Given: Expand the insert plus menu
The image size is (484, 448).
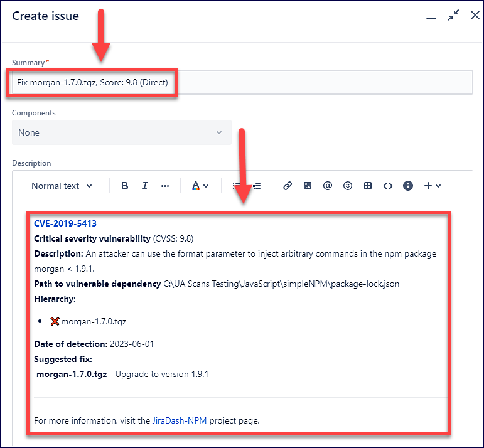Looking at the screenshot, I should tap(433, 186).
